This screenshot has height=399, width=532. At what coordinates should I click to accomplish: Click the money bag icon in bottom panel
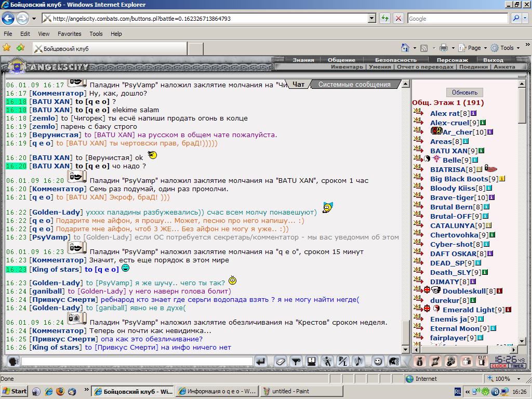pos(420,362)
